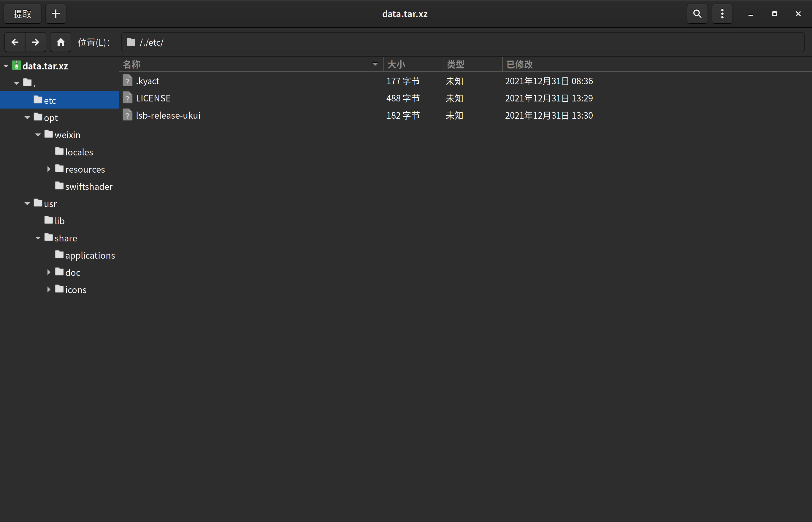Image resolution: width=812 pixels, height=522 pixels.
Task: Go to archive home location
Action: (61, 42)
